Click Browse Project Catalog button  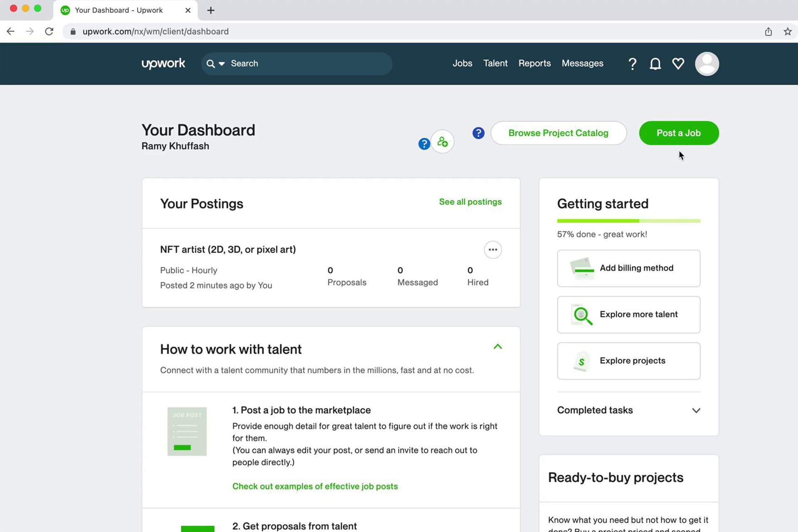[x=558, y=133]
